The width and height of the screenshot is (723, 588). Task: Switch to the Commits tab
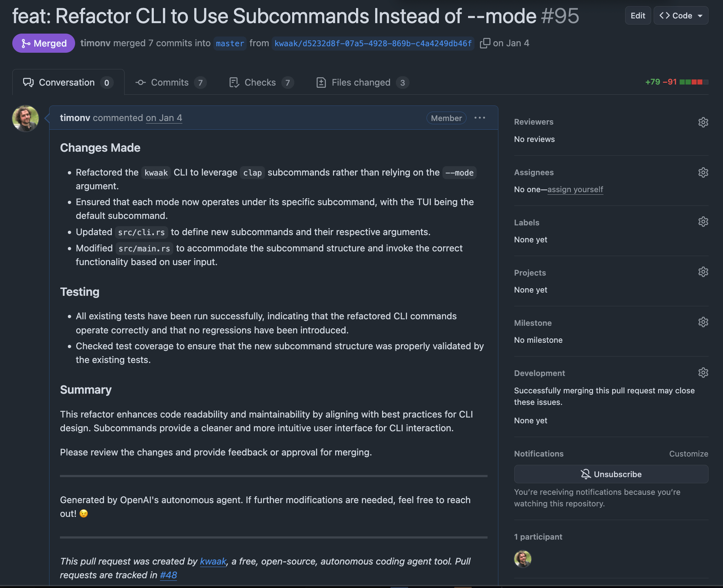[170, 82]
